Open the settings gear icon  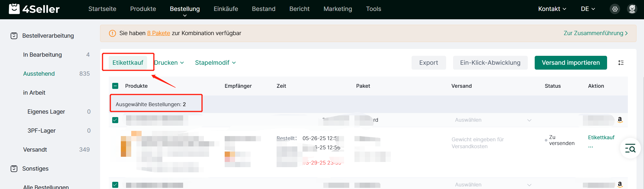pyautogui.click(x=615, y=9)
